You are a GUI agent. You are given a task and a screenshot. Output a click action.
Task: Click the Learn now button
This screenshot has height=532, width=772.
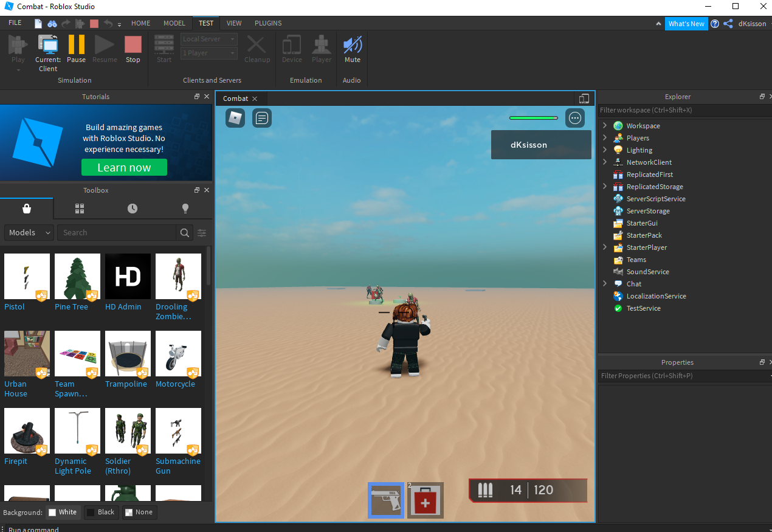[124, 168]
